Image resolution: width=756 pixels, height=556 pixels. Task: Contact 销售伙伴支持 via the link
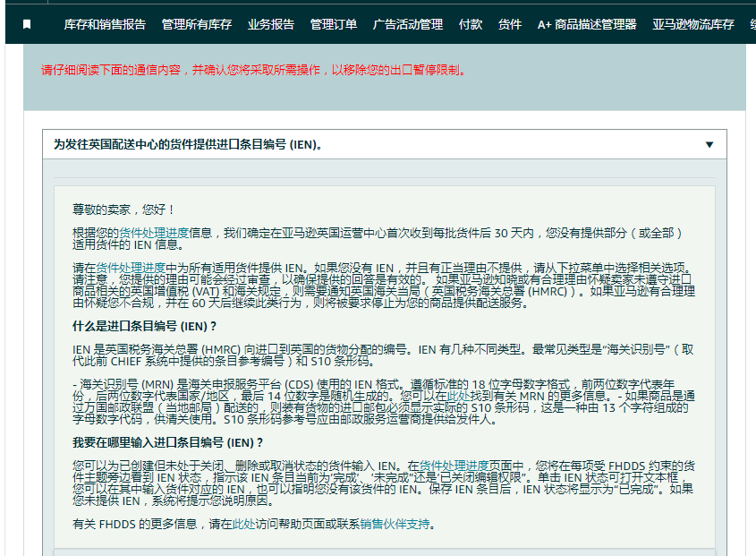pos(395,524)
